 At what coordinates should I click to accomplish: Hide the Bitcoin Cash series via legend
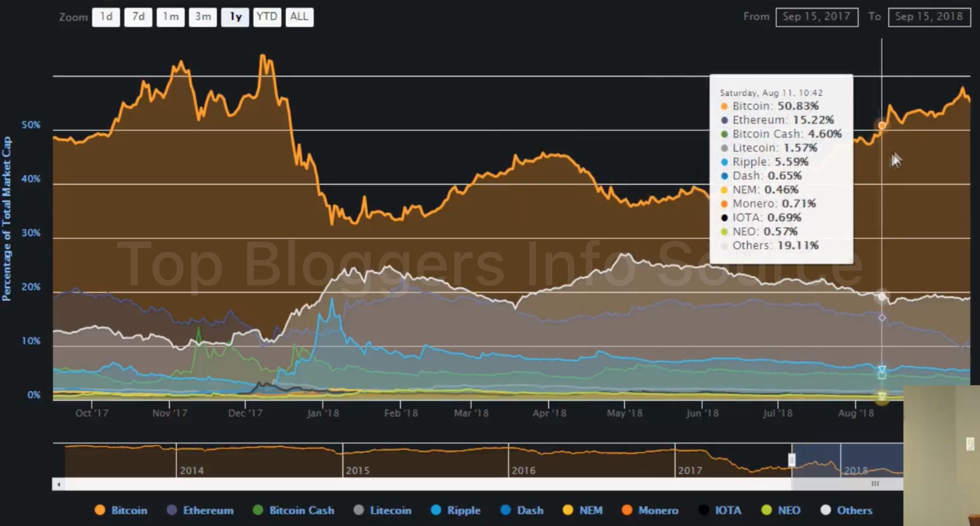[258, 510]
